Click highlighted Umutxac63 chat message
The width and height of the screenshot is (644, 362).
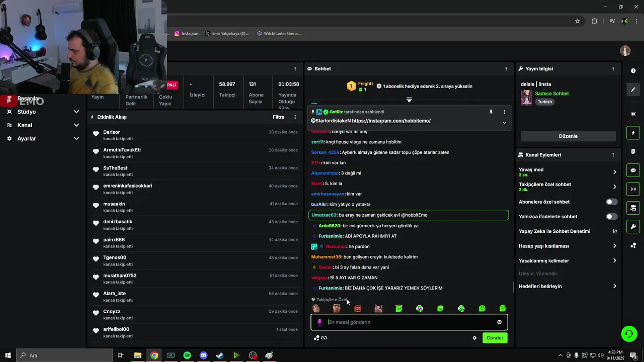(409, 215)
